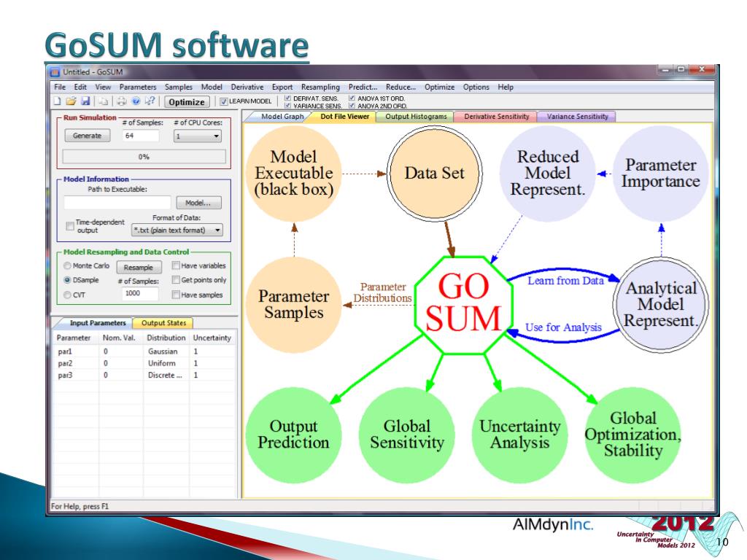Open the Reduce... menu
The height and width of the screenshot is (560, 747).
[x=400, y=87]
